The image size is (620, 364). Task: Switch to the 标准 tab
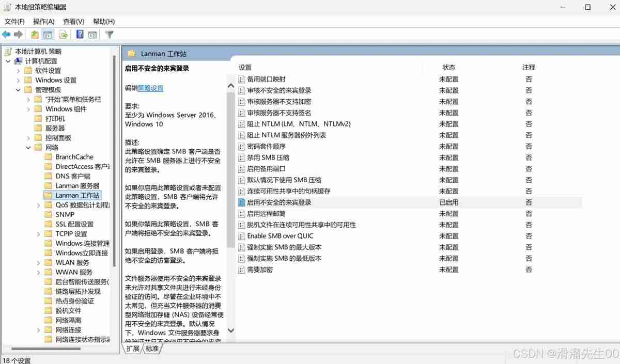point(151,349)
